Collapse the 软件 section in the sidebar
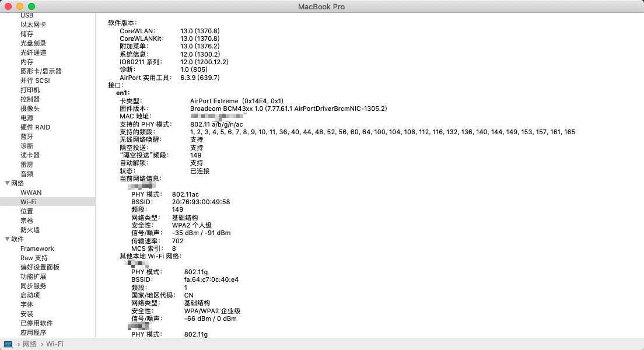This screenshot has width=644, height=350. point(6,239)
